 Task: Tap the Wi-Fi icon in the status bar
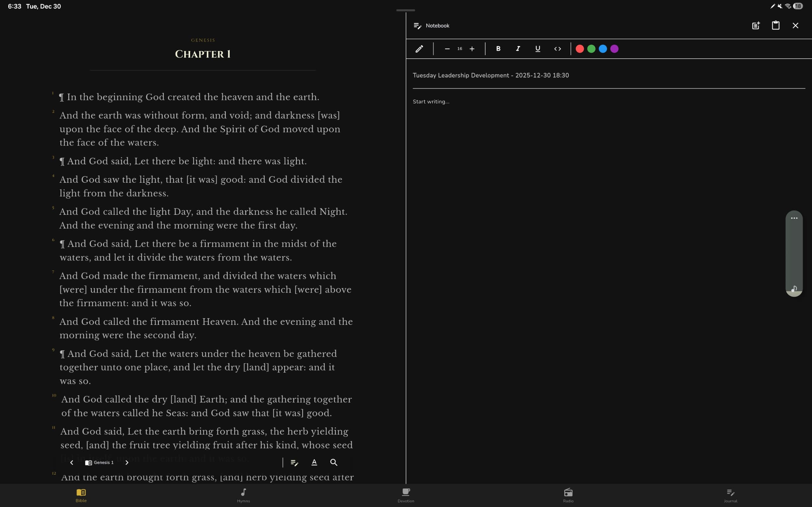(x=788, y=6)
